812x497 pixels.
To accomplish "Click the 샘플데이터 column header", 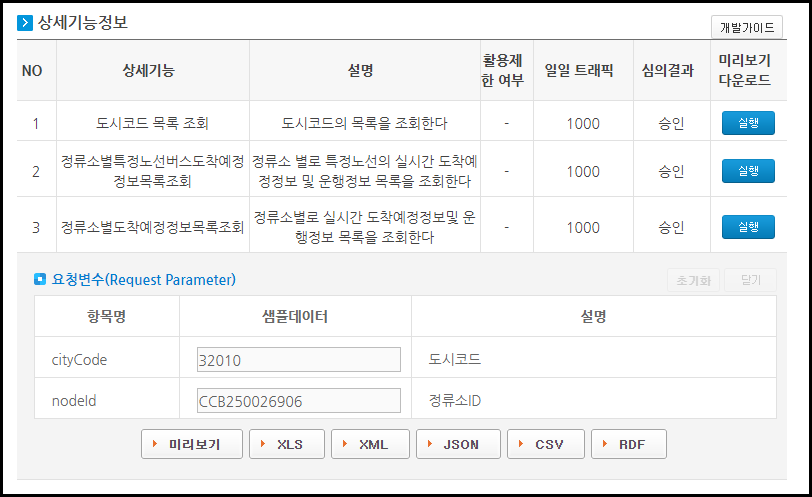I will (x=295, y=316).
